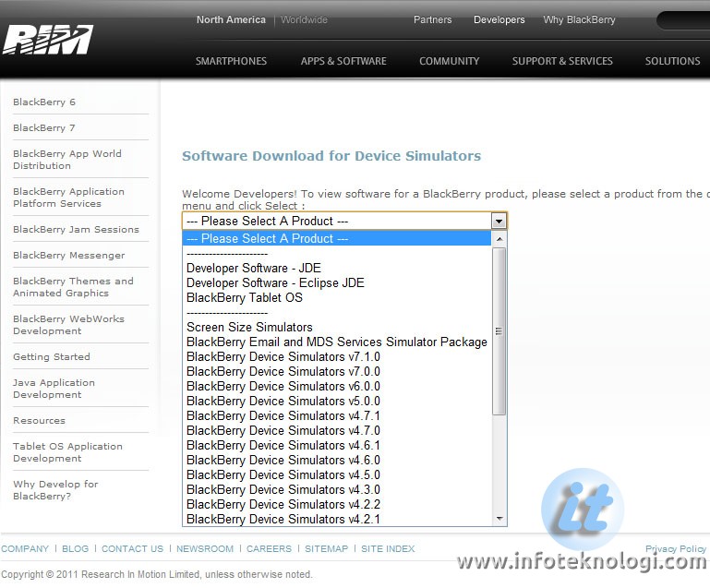Open BlackBerry WebWorks Development
710x588 pixels.
pos(68,325)
